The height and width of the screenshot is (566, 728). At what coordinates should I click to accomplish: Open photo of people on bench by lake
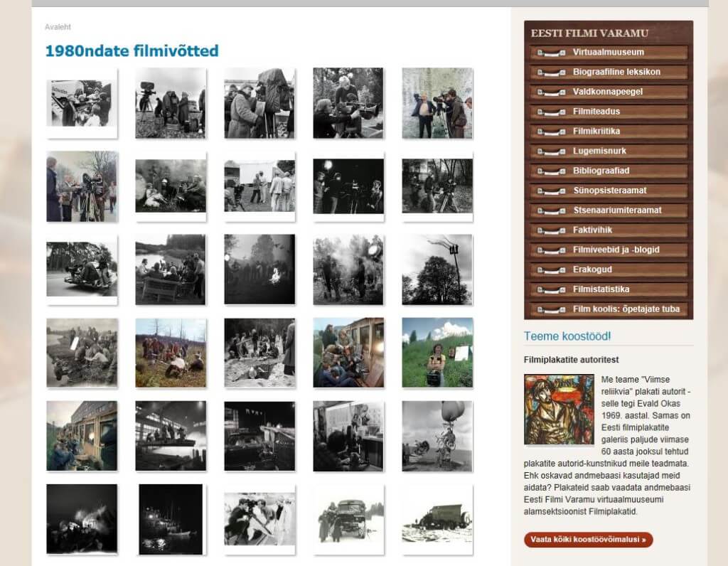171,269
